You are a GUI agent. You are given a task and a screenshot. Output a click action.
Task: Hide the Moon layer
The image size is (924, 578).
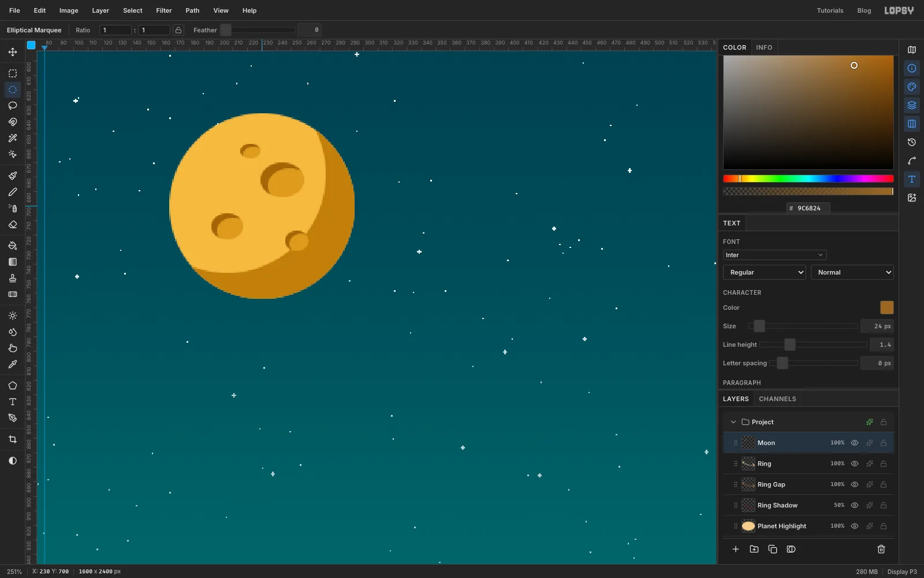point(855,443)
